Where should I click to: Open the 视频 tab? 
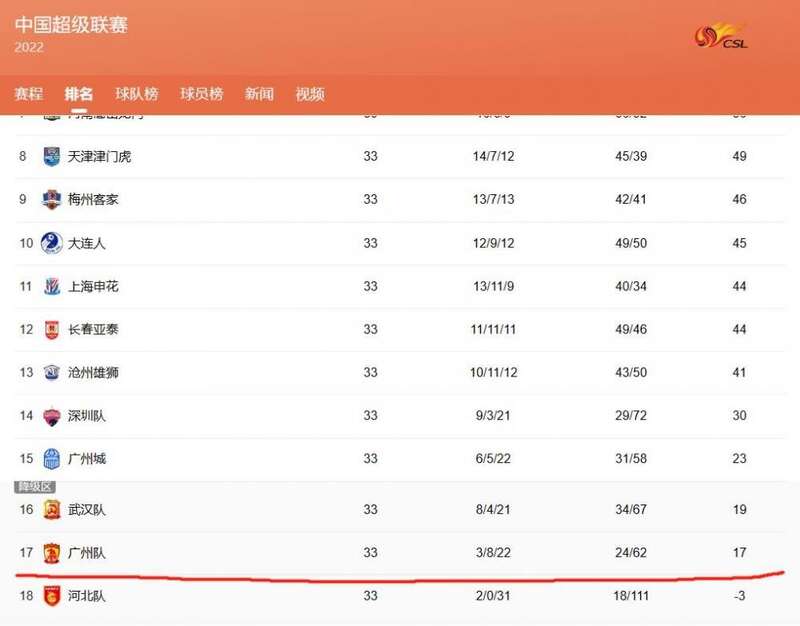click(x=310, y=94)
